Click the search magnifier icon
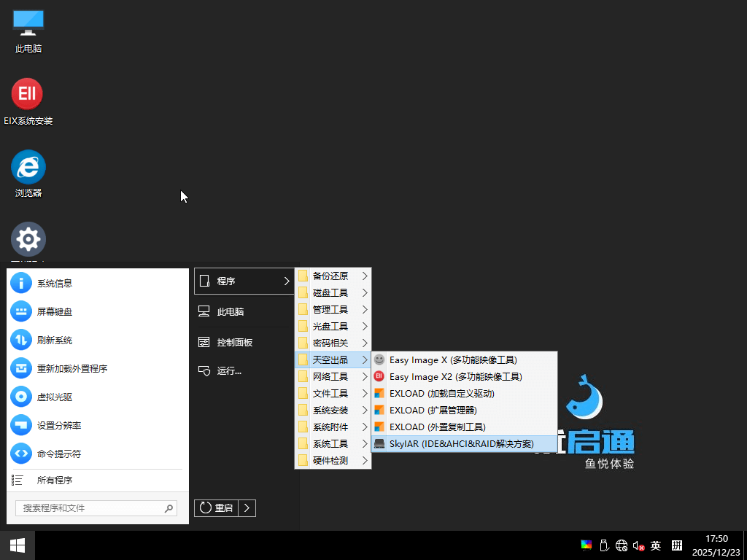Viewport: 747px width, 560px height. [169, 508]
